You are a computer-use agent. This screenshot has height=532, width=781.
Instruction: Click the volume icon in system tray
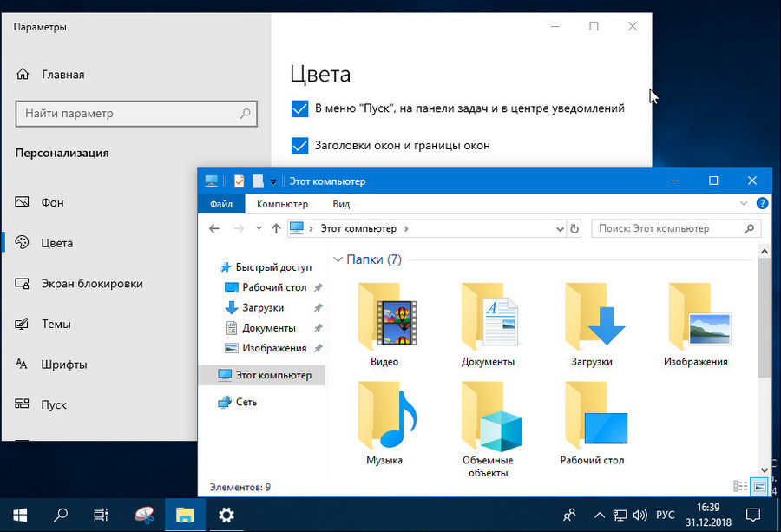pos(640,515)
